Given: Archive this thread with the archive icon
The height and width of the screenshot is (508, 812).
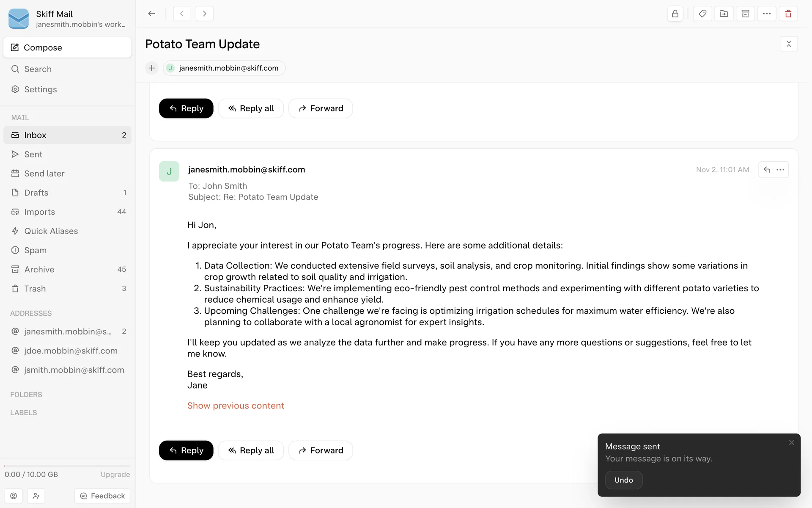Looking at the screenshot, I should coord(745,14).
